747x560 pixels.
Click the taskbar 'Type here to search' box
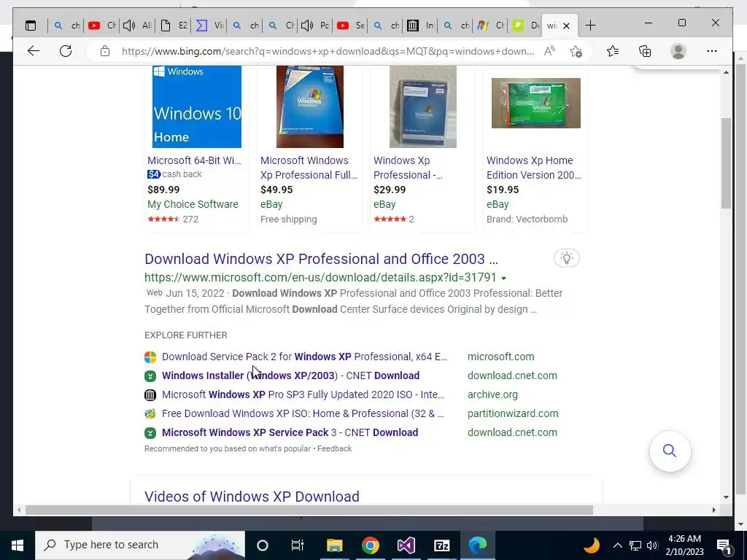coord(140,545)
